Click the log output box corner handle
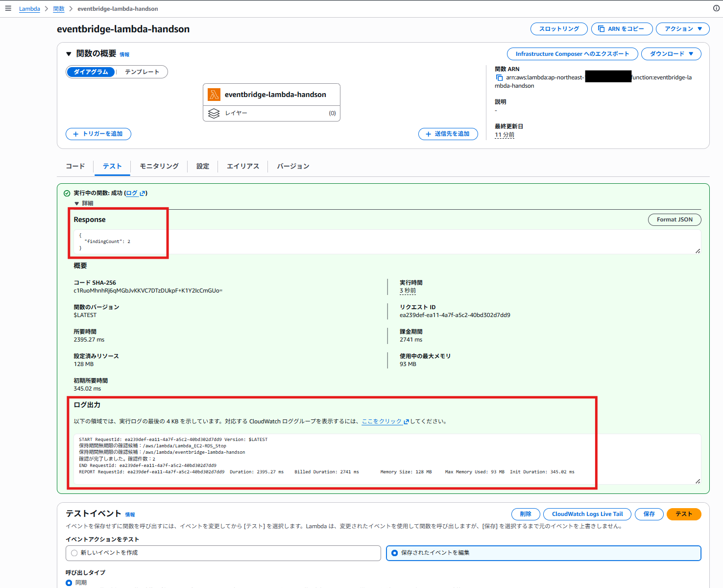The height and width of the screenshot is (588, 723). 698,481
